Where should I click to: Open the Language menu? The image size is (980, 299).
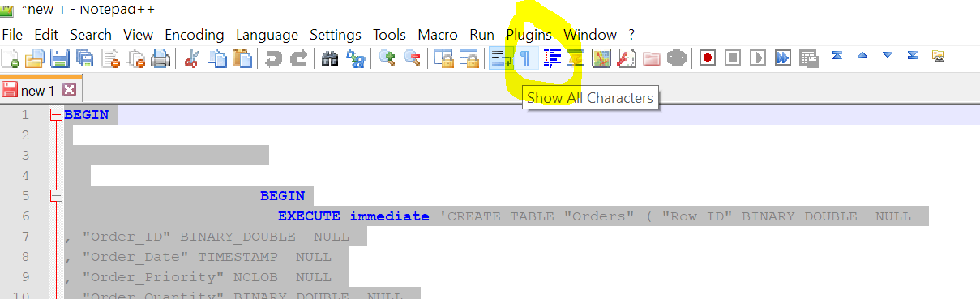tap(267, 35)
